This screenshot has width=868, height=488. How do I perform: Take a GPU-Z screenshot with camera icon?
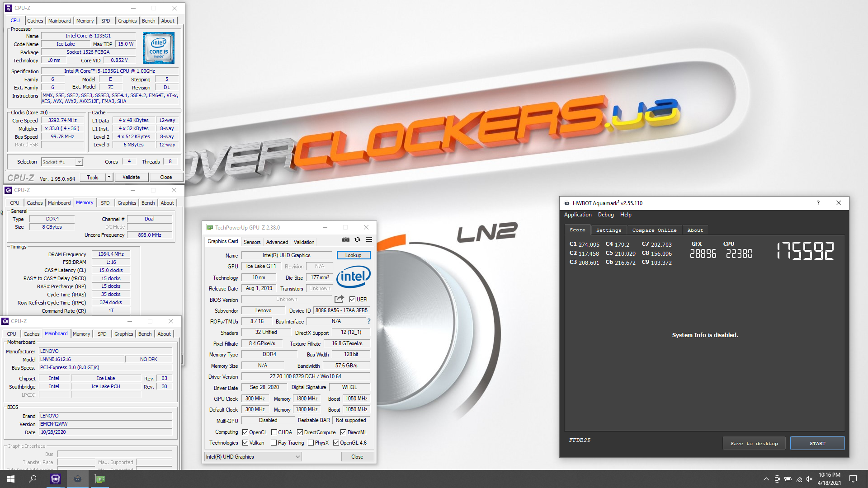point(346,239)
